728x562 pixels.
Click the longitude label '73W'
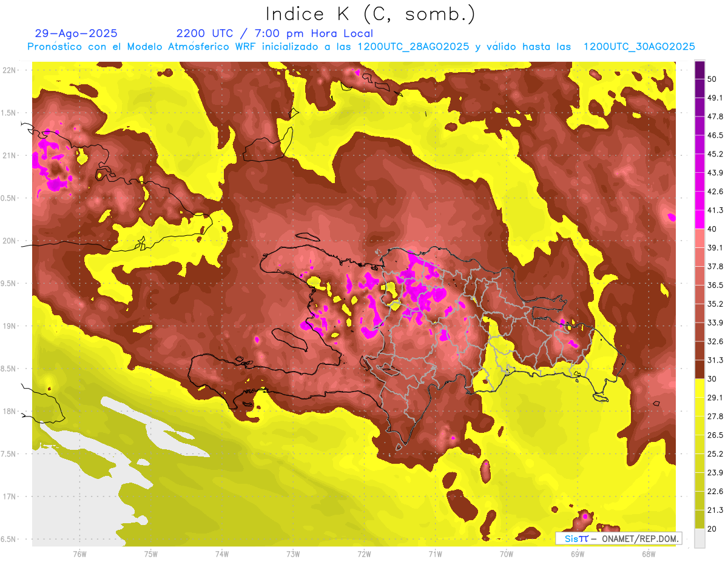(x=293, y=554)
